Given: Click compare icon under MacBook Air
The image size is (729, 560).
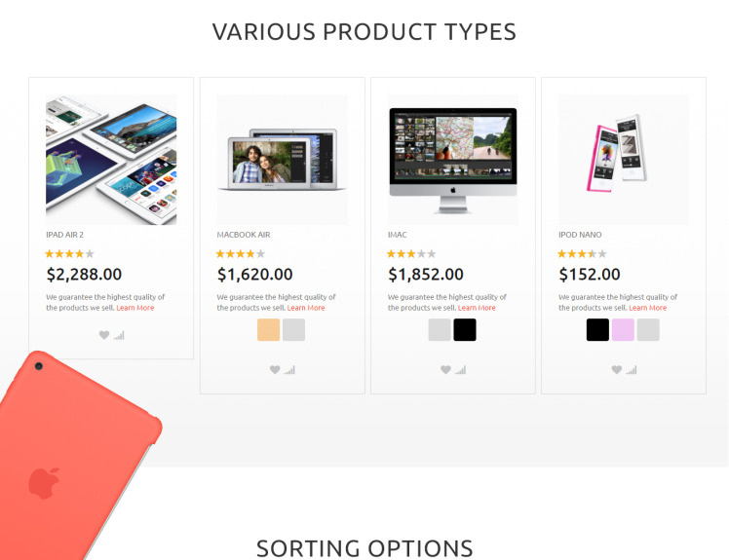Looking at the screenshot, I should pos(289,370).
